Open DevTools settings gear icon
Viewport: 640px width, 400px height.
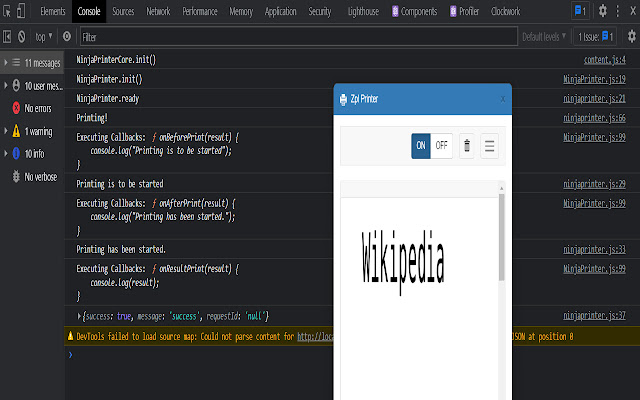(x=602, y=11)
